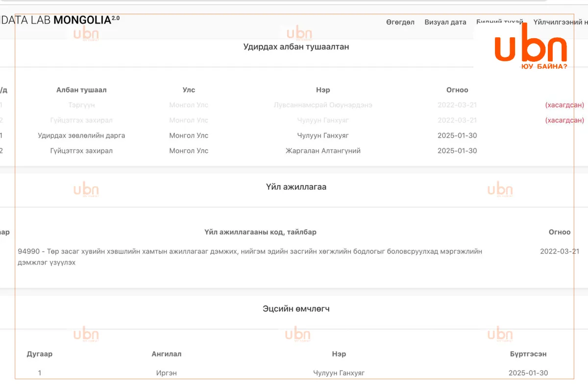Click the Албан тушаал column header
This screenshot has height=392, width=588.
81,90
